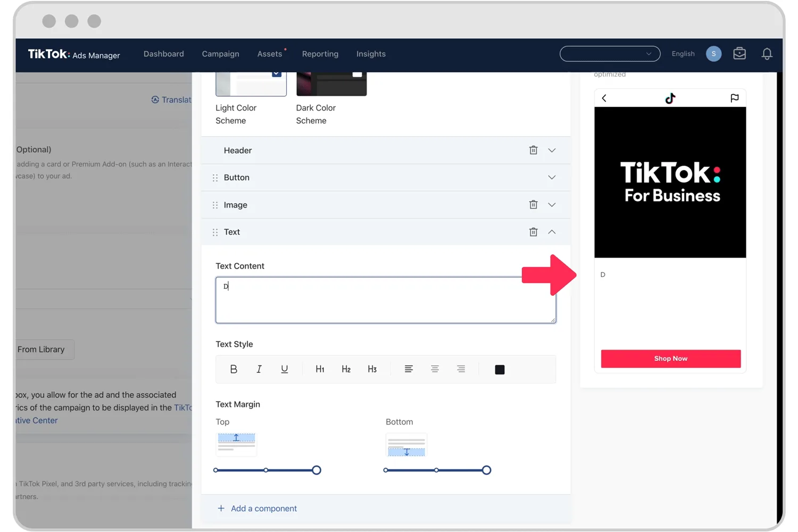This screenshot has height=532, width=798.
Task: Click the TikTok Ads Manager logo
Action: [74, 54]
